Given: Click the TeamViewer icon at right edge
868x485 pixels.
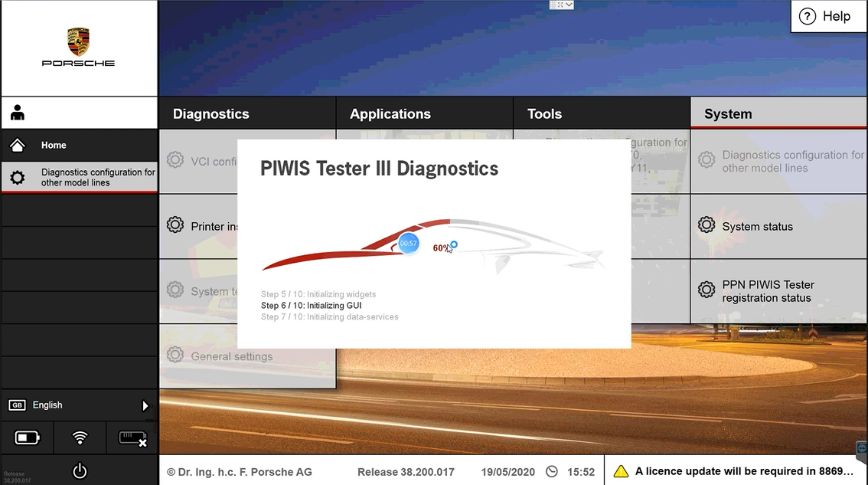Looking at the screenshot, I should point(861,448).
